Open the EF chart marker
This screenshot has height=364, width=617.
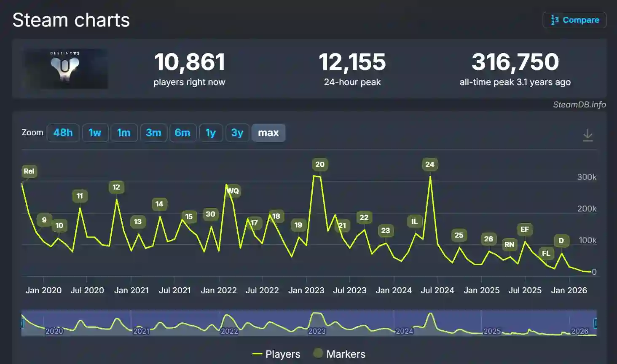click(x=525, y=229)
